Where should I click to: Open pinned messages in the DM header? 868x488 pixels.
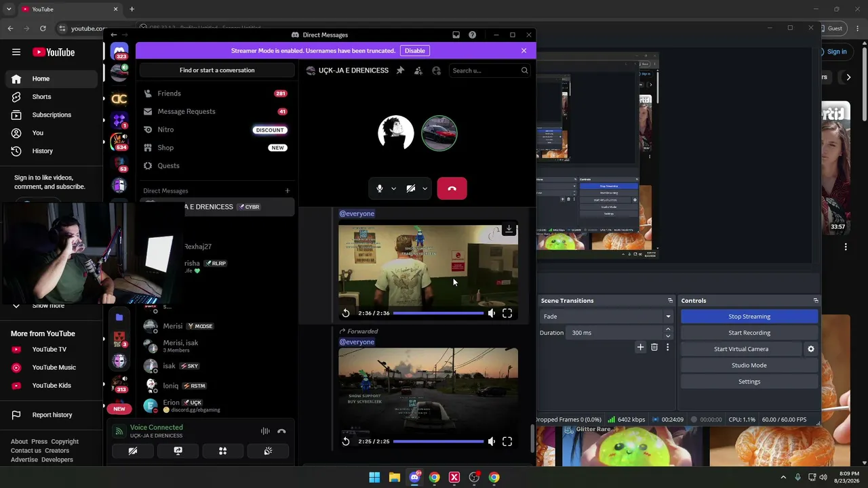(400, 70)
